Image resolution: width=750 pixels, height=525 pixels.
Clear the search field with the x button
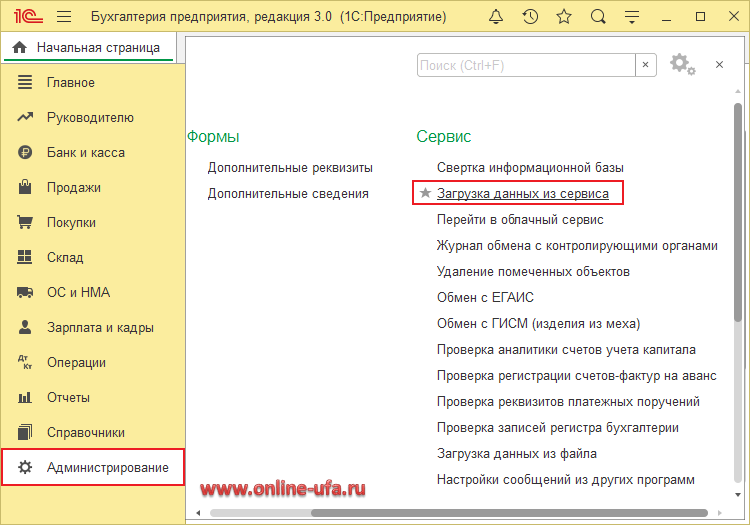click(x=647, y=65)
